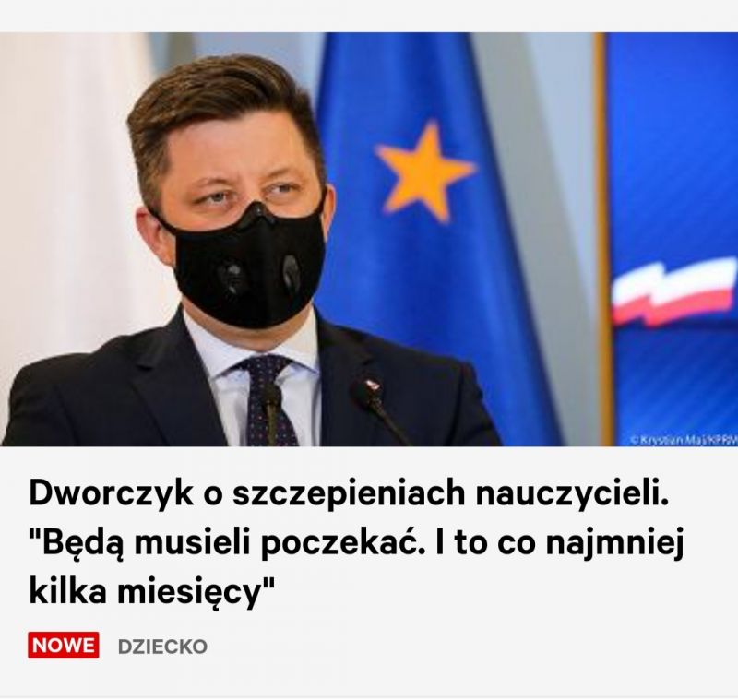Click the mask's left exhalation valve

click(230, 277)
